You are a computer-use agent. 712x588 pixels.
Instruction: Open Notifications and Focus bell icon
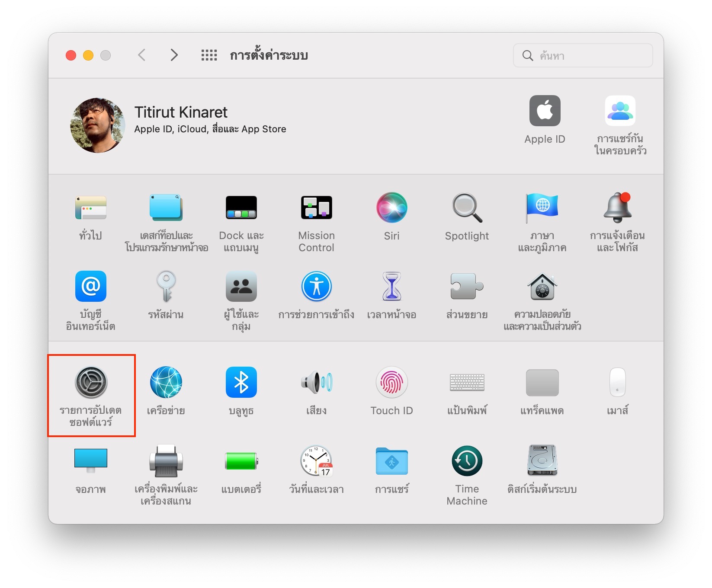click(x=617, y=208)
